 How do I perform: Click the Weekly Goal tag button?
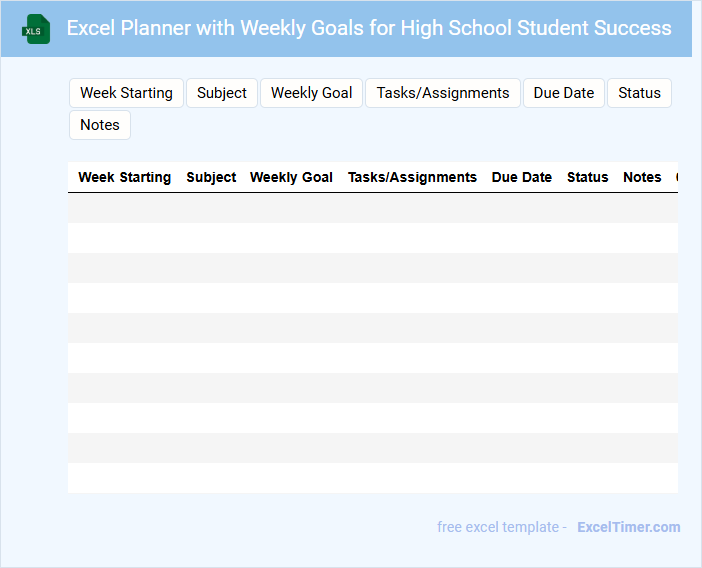click(312, 93)
